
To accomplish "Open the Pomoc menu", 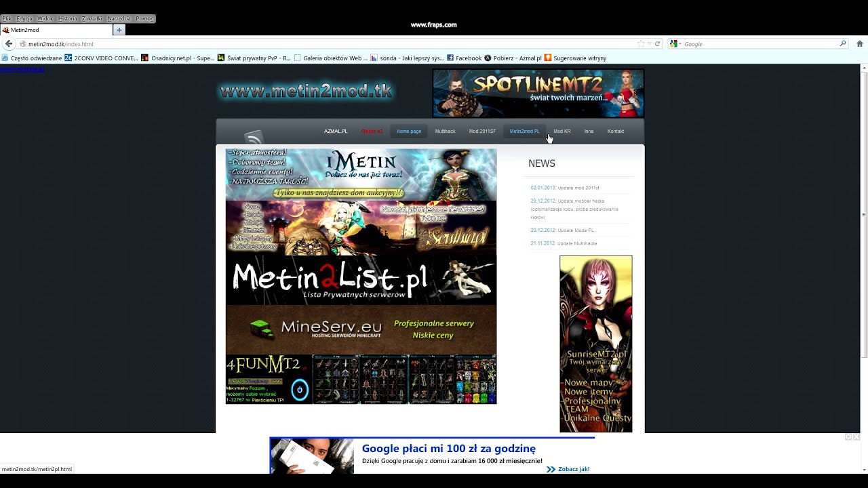I will 144,19.
